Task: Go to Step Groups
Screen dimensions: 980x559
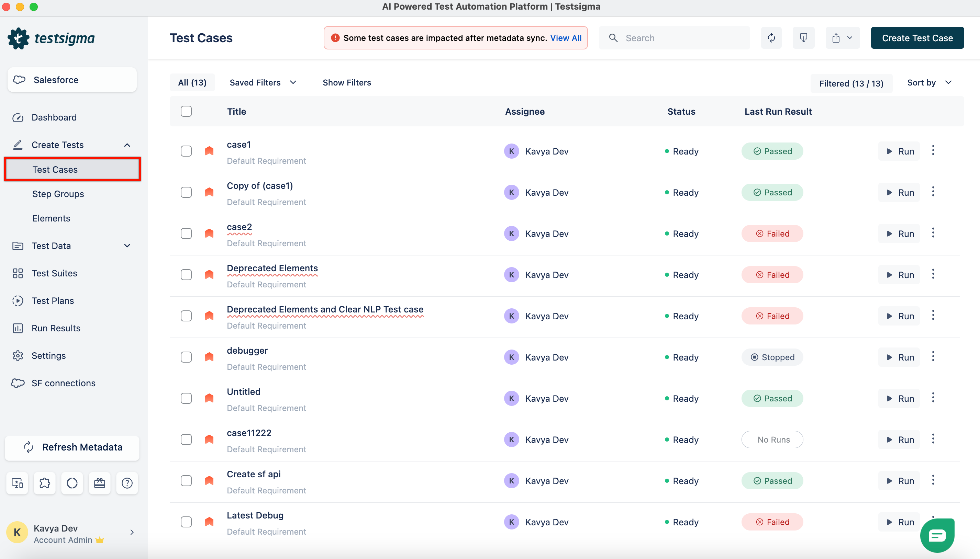Action: point(58,194)
